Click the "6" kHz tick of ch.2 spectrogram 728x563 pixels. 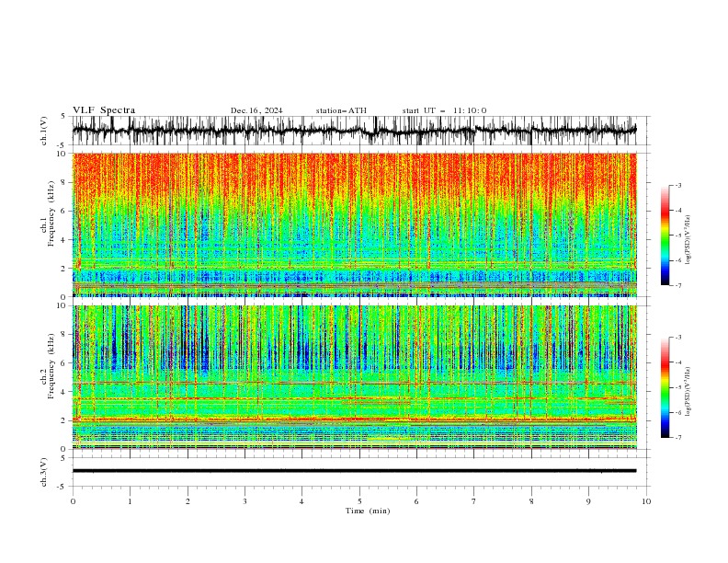point(63,363)
